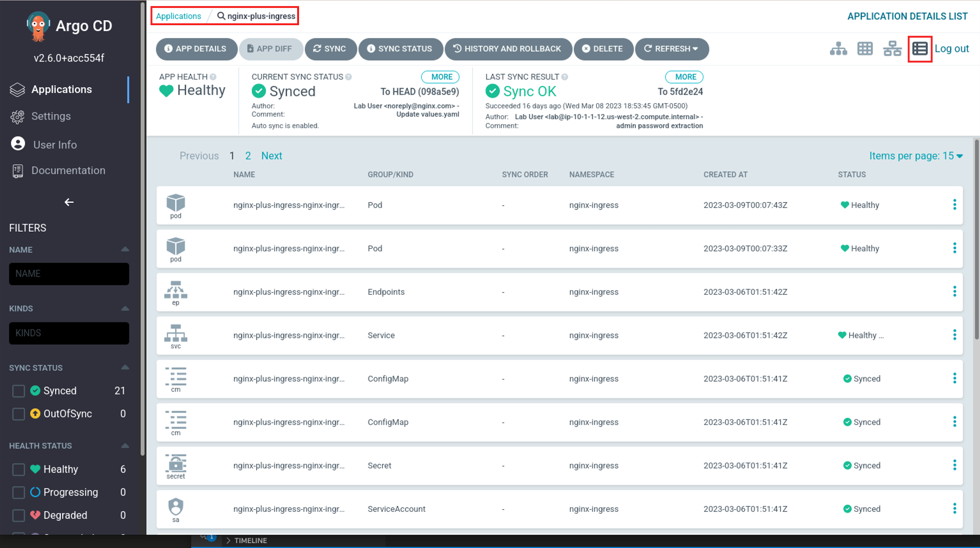Screen dimensions: 980x548
Task: Click the green Synced check icon in sync status
Action: click(259, 91)
